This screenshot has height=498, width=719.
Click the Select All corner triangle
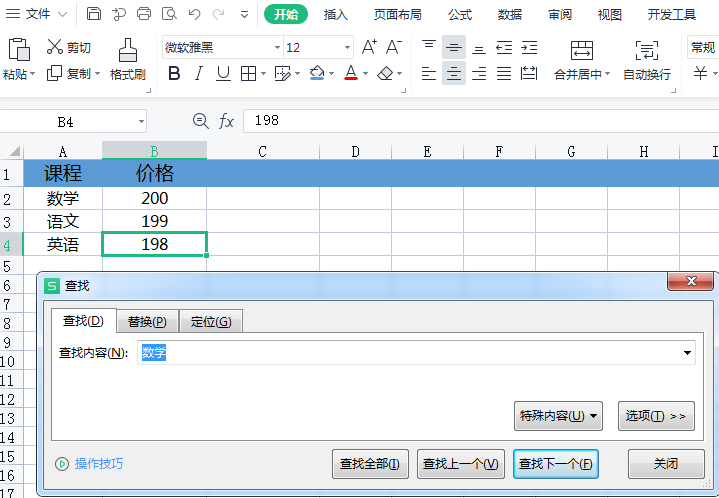[x=14, y=151]
